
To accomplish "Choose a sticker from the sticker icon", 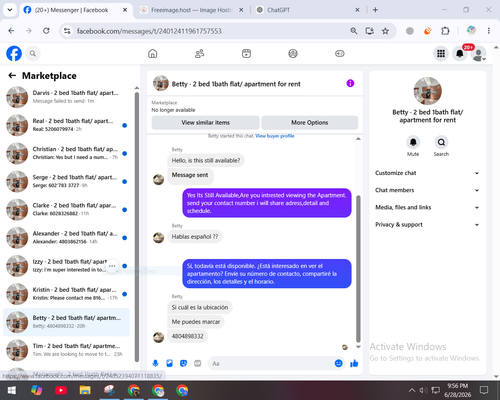I will click(183, 363).
